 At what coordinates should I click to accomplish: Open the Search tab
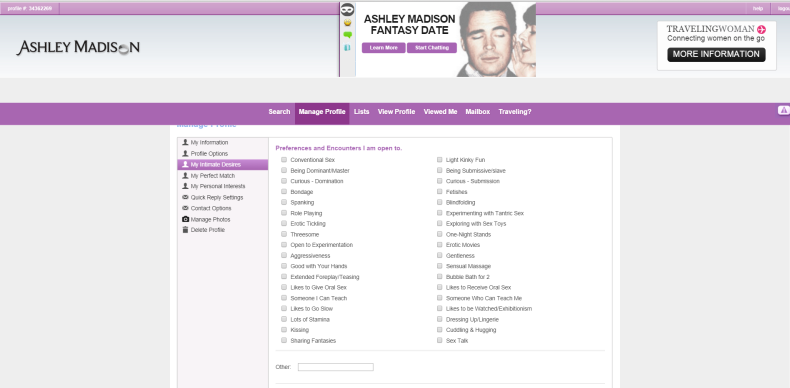click(x=279, y=112)
